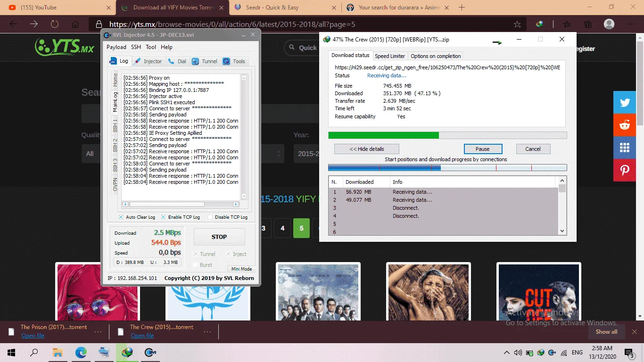This screenshot has height=362, width=644.
Task: Open Internet Download Manager from taskbar
Action: [x=127, y=352]
